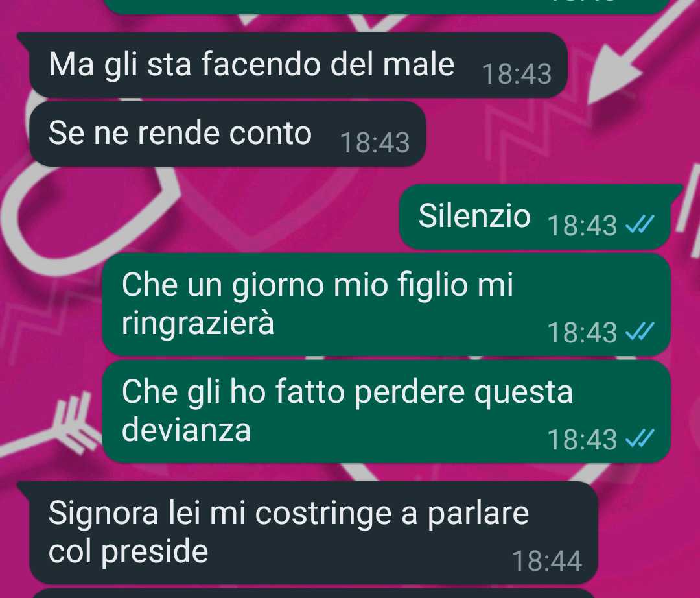
Task: Tap the timestamp on 'Se ne rende conto'
Action: point(375,143)
